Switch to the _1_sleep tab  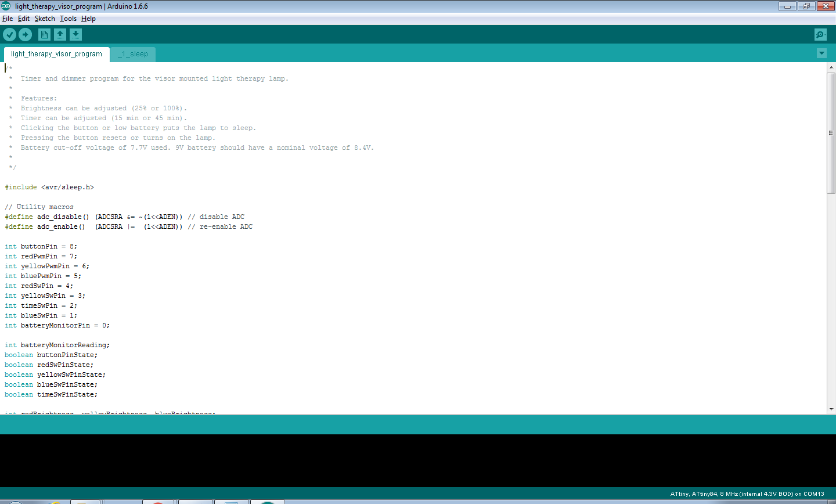pos(132,53)
